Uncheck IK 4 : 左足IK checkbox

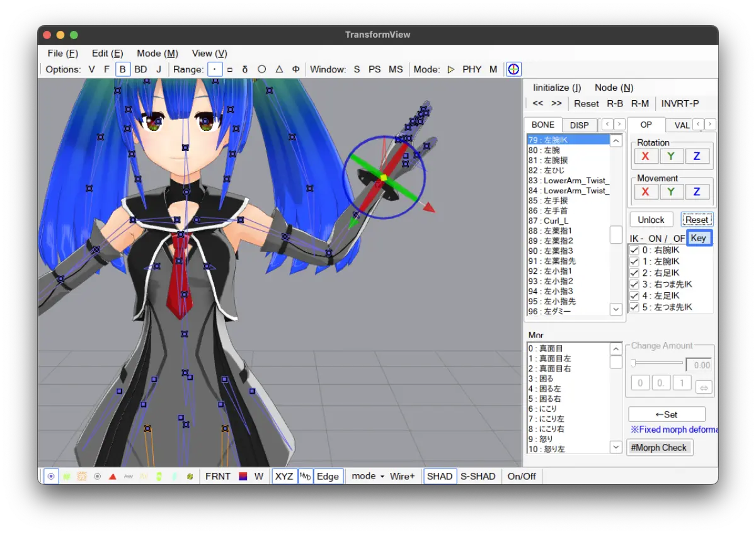(635, 295)
